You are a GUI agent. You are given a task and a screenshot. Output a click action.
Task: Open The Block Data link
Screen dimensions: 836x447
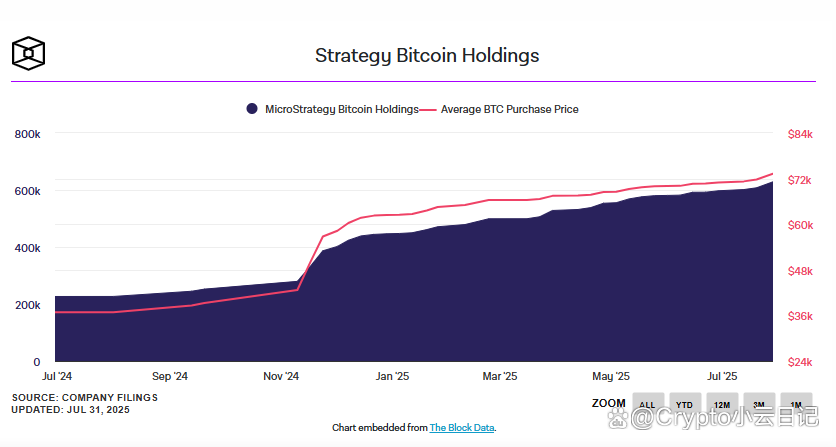tap(461, 428)
